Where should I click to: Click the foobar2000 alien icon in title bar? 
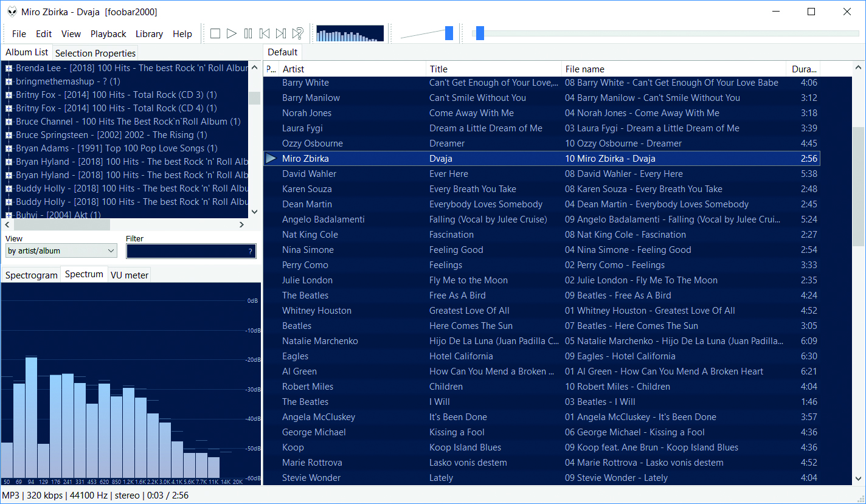pos(10,12)
